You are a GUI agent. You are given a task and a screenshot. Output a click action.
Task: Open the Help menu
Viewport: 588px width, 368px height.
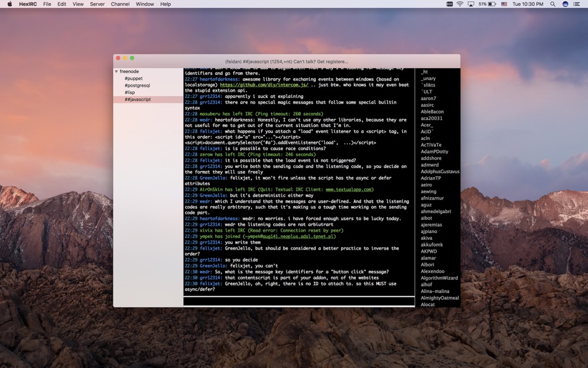[165, 4]
